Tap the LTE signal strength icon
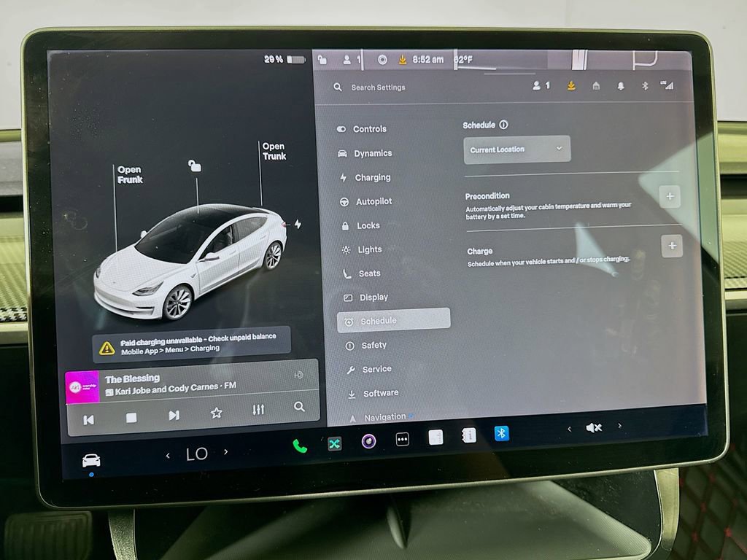 (x=667, y=85)
